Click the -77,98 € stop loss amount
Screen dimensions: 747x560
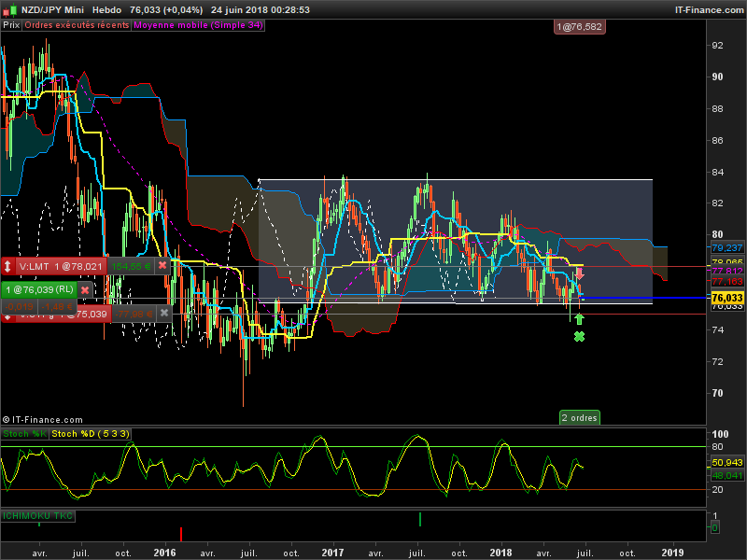pos(134,314)
